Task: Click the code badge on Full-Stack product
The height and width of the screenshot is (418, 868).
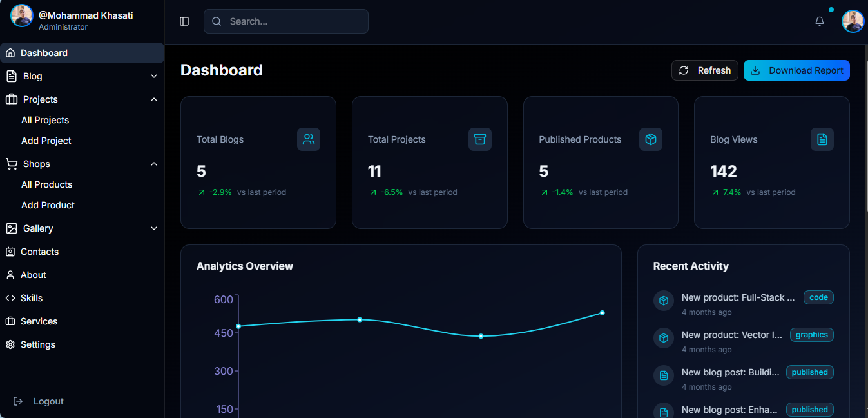Action: coord(818,297)
